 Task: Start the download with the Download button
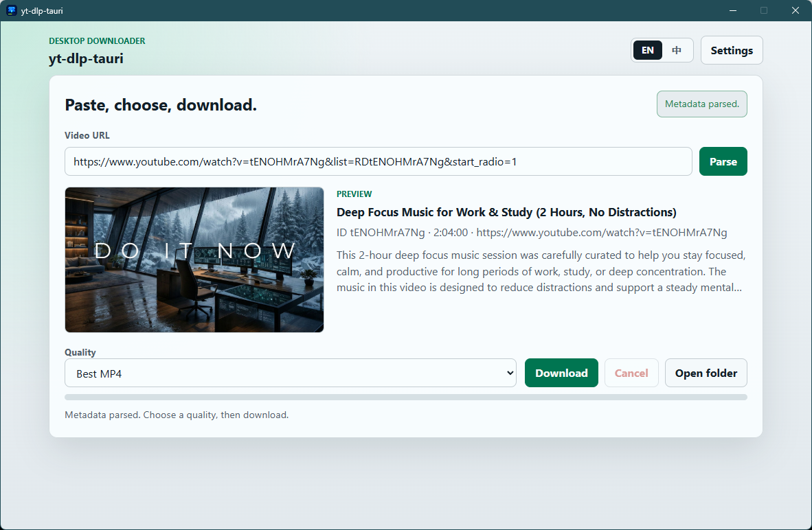pos(561,373)
